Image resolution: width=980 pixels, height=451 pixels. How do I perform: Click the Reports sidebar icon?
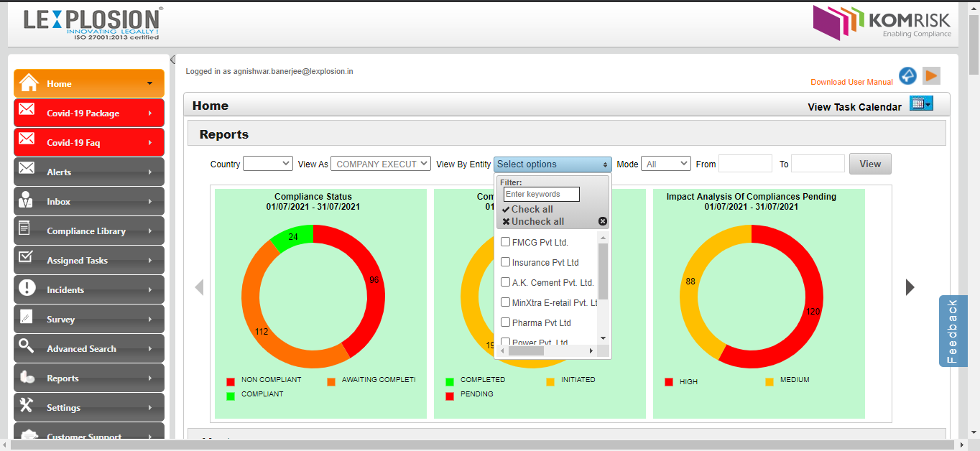point(27,377)
